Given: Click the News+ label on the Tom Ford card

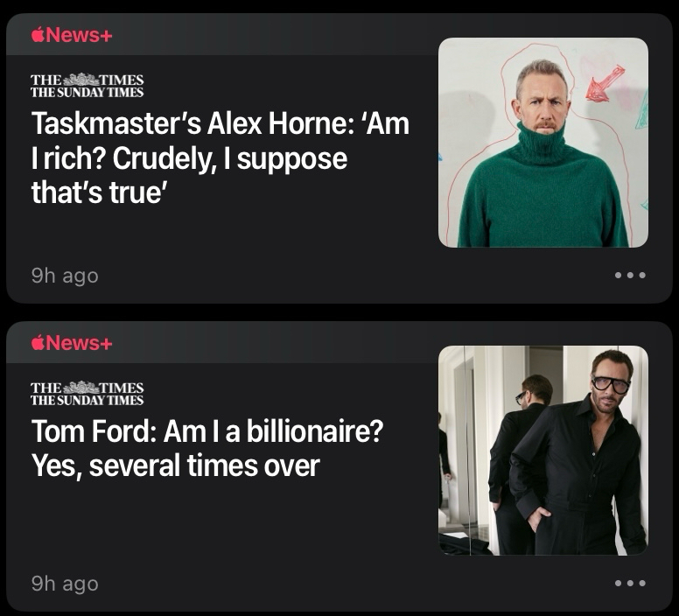Looking at the screenshot, I should coord(80,342).
